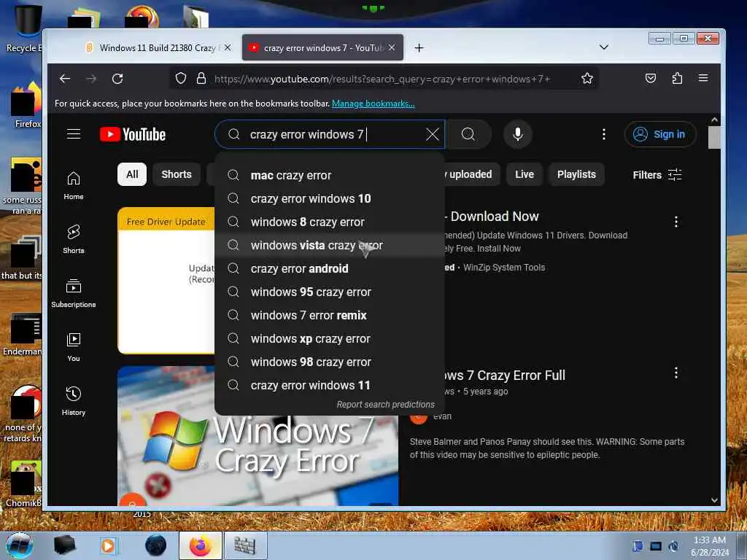The image size is (747, 560).
Task: Open a new tab with the plus button
Action: 419,47
